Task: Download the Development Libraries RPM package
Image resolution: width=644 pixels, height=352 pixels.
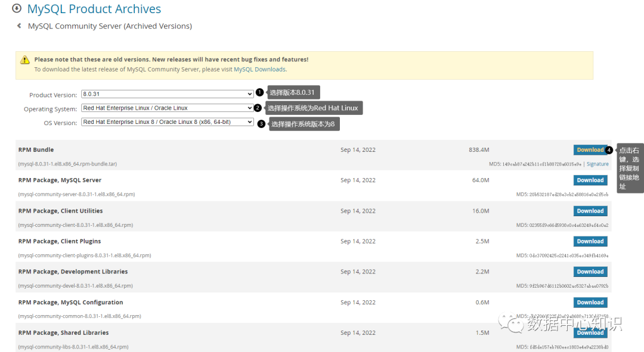Action: (590, 272)
